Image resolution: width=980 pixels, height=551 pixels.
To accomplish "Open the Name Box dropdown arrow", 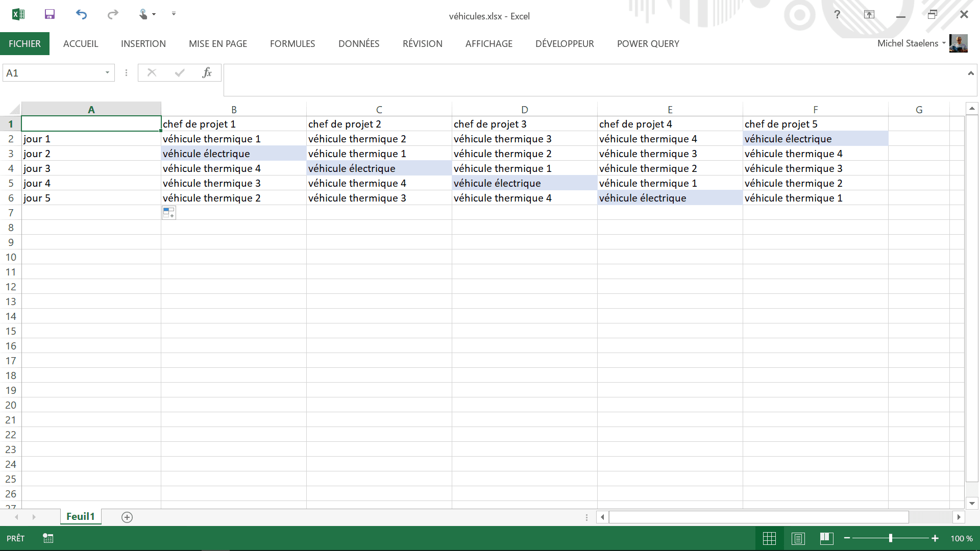I will [x=107, y=73].
